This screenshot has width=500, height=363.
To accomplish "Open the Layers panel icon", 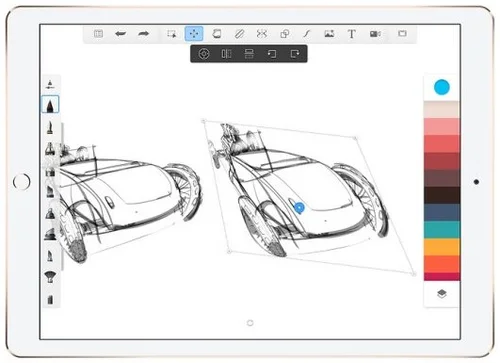I will tap(442, 294).
